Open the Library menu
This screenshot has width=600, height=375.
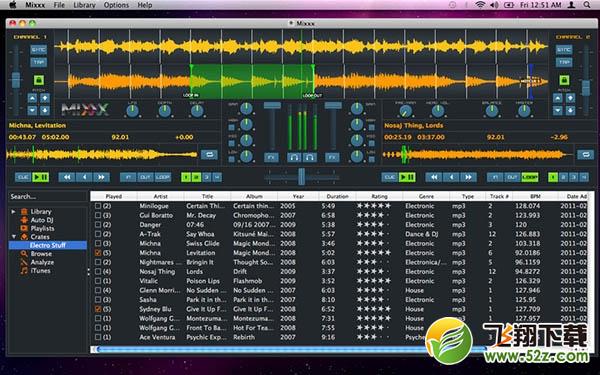point(84,5)
